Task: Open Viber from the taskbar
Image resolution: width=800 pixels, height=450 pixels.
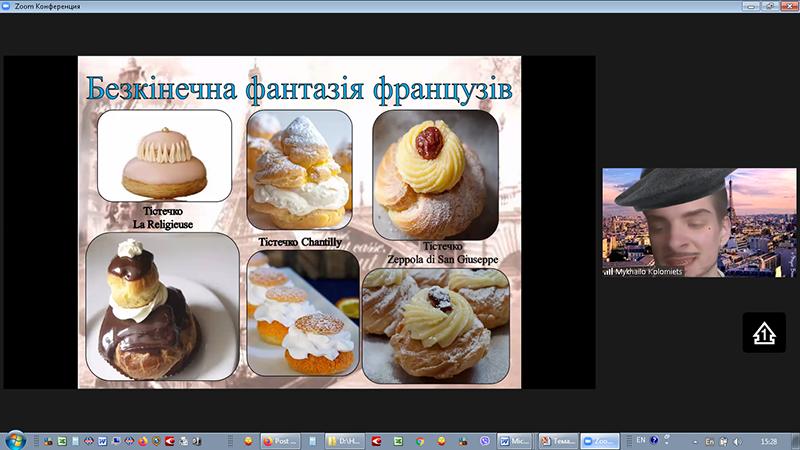Action: coord(486,440)
